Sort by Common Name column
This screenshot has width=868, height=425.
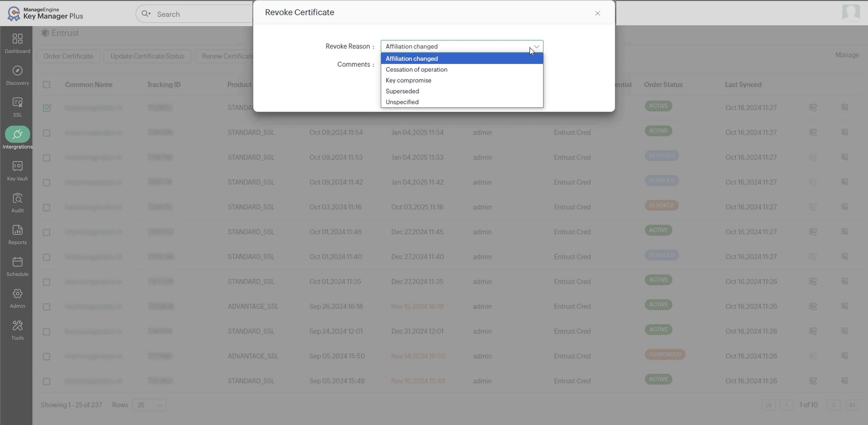tap(89, 85)
